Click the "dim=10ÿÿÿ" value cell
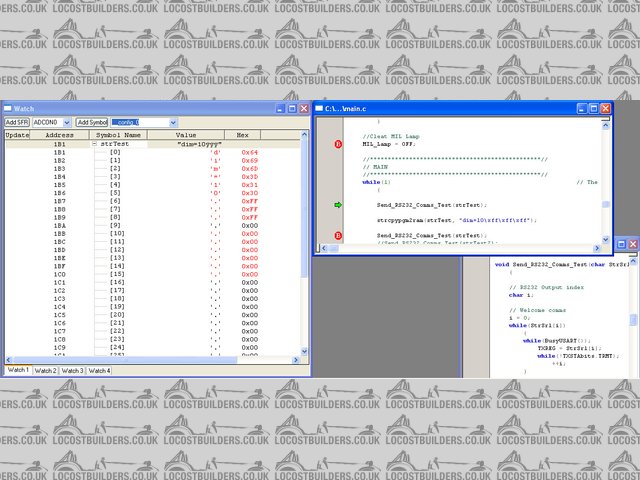The width and height of the screenshot is (640, 480). point(200,144)
